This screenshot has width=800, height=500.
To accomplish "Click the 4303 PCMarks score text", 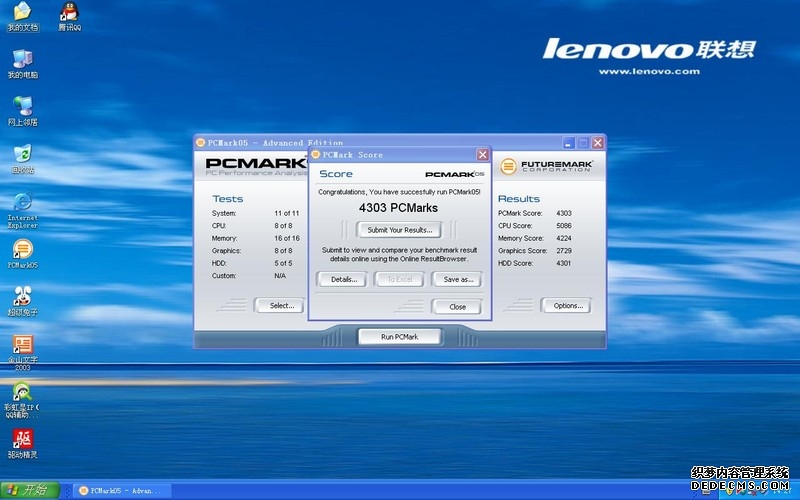I will [x=398, y=208].
